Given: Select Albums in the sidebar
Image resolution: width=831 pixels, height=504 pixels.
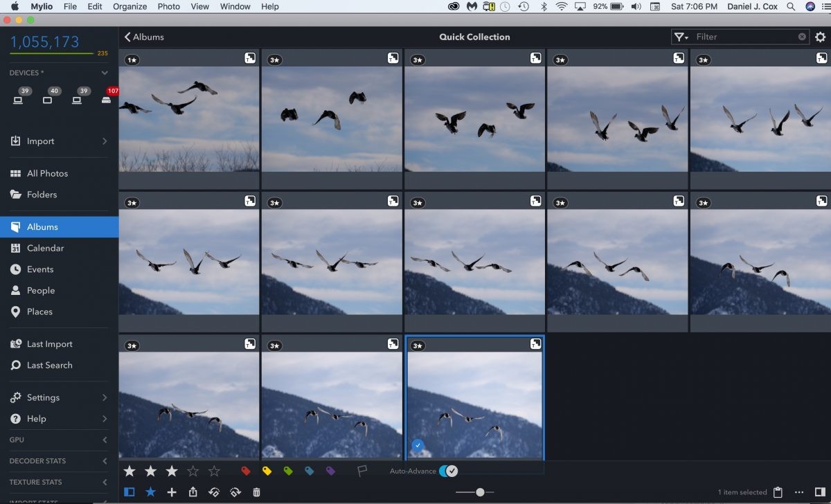Looking at the screenshot, I should (x=59, y=226).
